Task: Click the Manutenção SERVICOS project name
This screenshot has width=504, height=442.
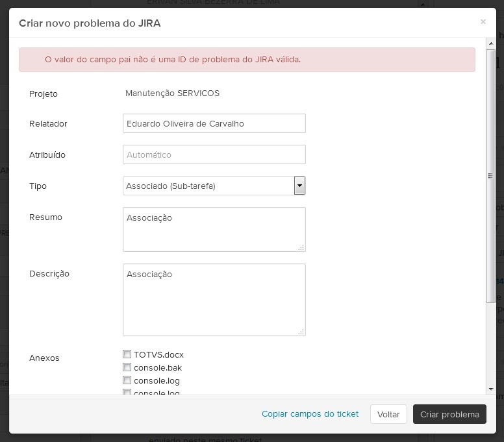Action: (x=172, y=93)
